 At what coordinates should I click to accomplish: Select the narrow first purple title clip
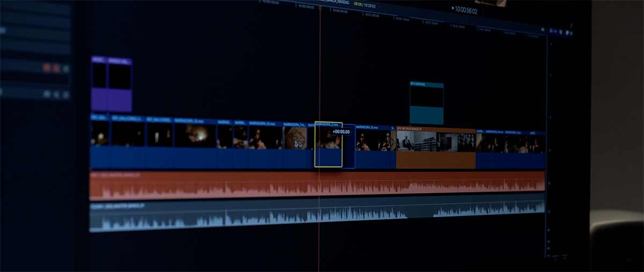click(x=99, y=83)
